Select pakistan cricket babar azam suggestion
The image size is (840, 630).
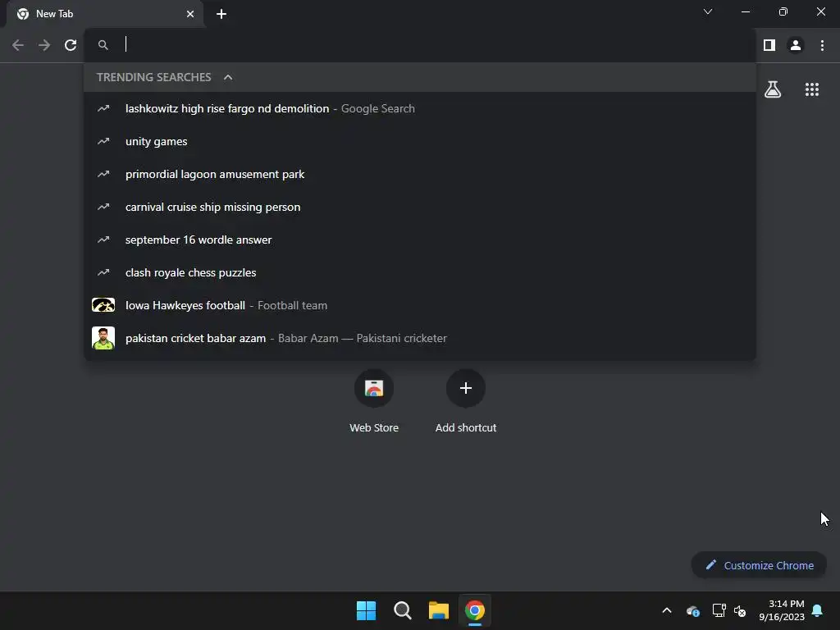click(x=420, y=338)
